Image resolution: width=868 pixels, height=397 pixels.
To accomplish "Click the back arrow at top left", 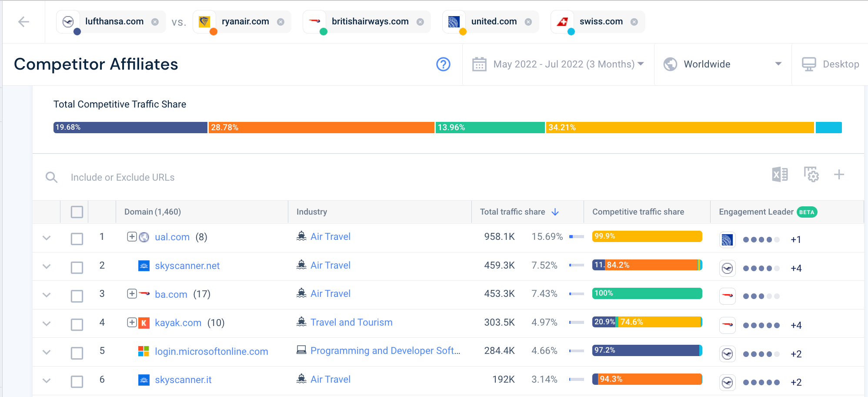I will (24, 21).
